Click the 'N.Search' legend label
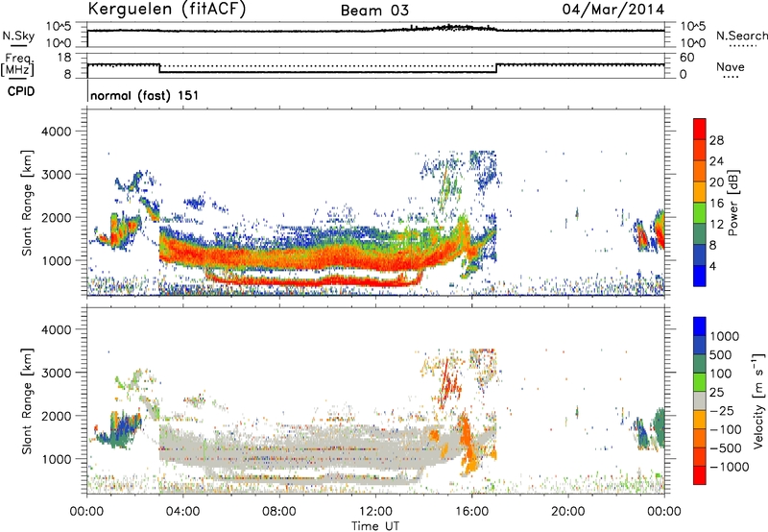This screenshot has height=532, width=768. point(741,36)
